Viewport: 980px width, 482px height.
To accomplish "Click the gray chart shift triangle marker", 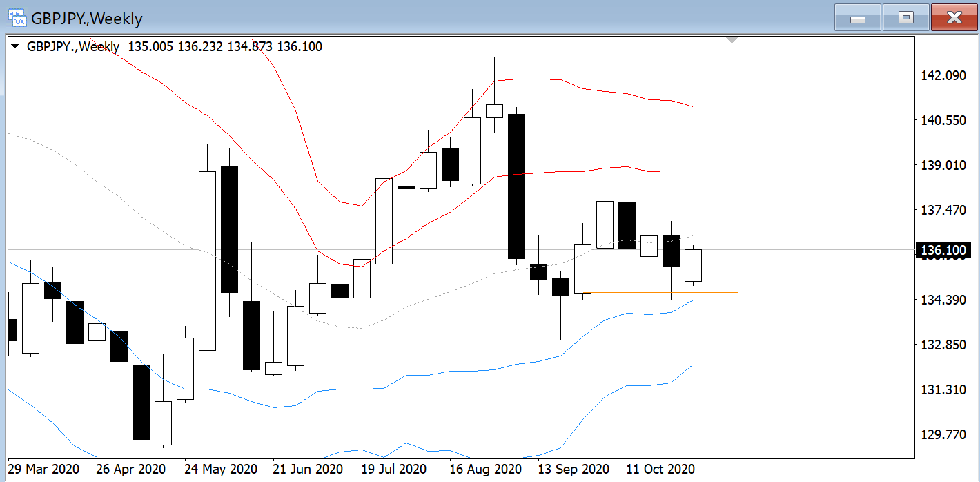I will pos(732,41).
